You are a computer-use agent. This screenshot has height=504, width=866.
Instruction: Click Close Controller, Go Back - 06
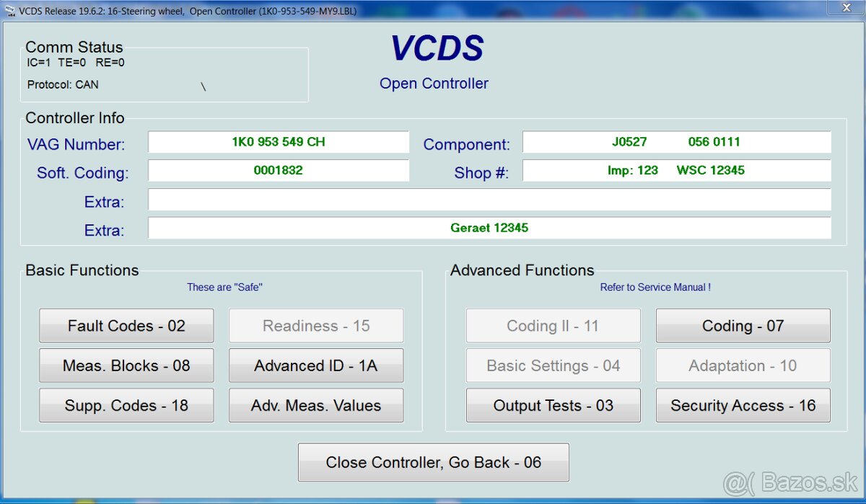pyautogui.click(x=433, y=462)
